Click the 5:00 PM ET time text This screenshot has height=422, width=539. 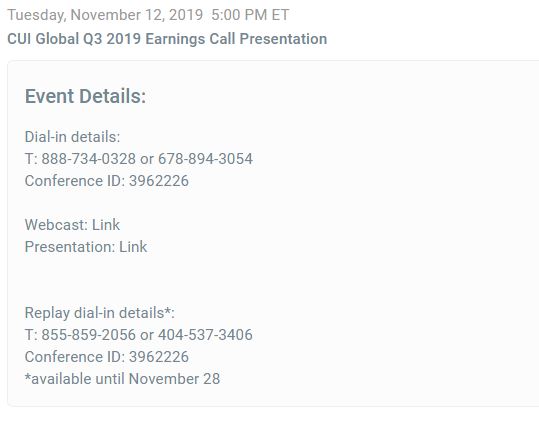[250, 15]
